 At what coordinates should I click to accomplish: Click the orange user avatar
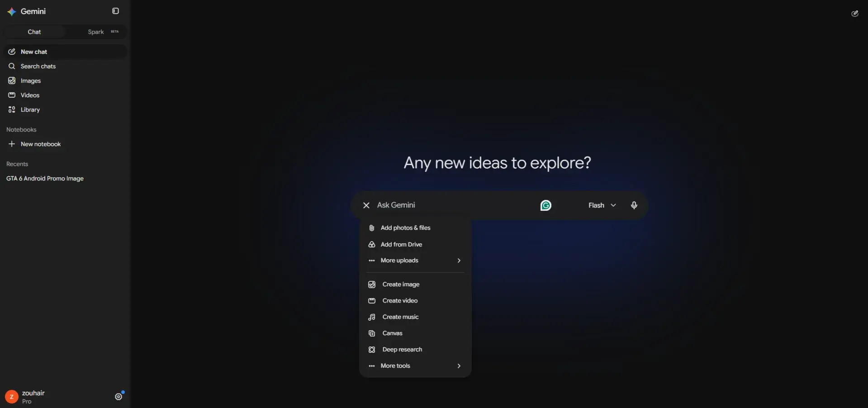pyautogui.click(x=12, y=397)
